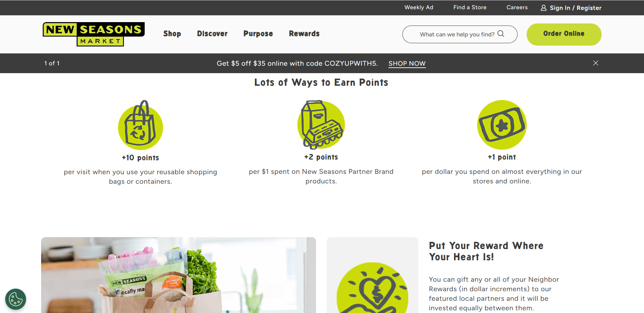Click the heart in hand donation icon
The height and width of the screenshot is (313, 644).
pos(372,288)
